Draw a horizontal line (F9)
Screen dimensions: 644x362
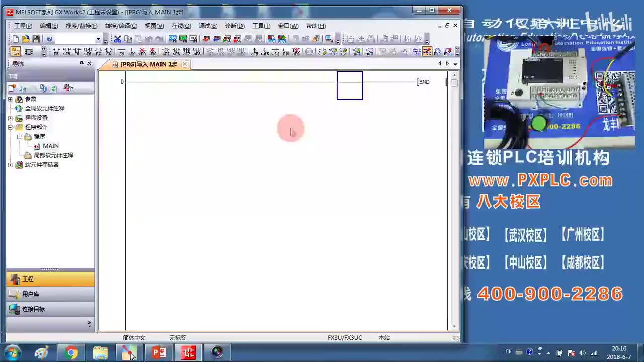[x=121, y=51]
